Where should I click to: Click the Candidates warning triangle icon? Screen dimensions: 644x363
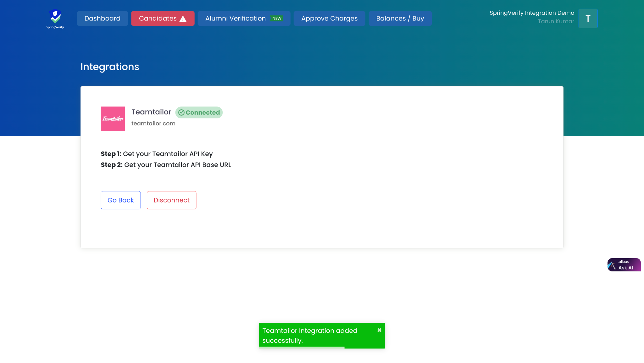(x=183, y=19)
